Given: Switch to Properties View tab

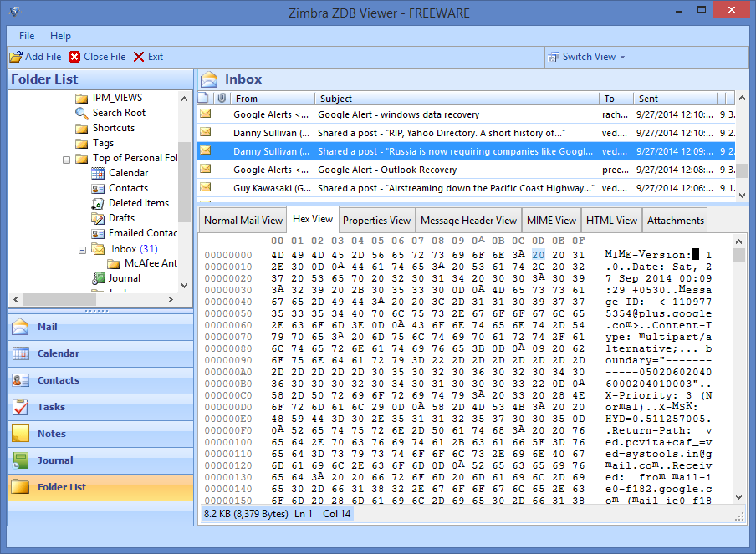Looking at the screenshot, I should click(376, 221).
